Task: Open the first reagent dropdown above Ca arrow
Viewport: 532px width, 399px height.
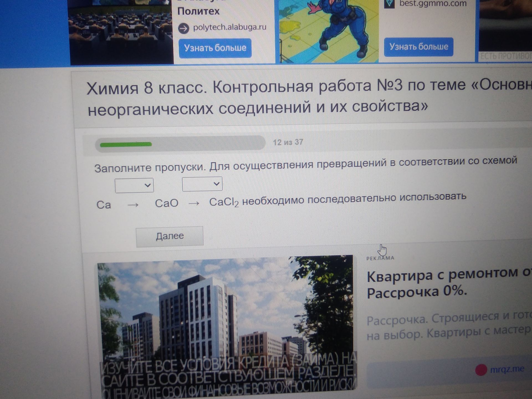Action: point(134,185)
